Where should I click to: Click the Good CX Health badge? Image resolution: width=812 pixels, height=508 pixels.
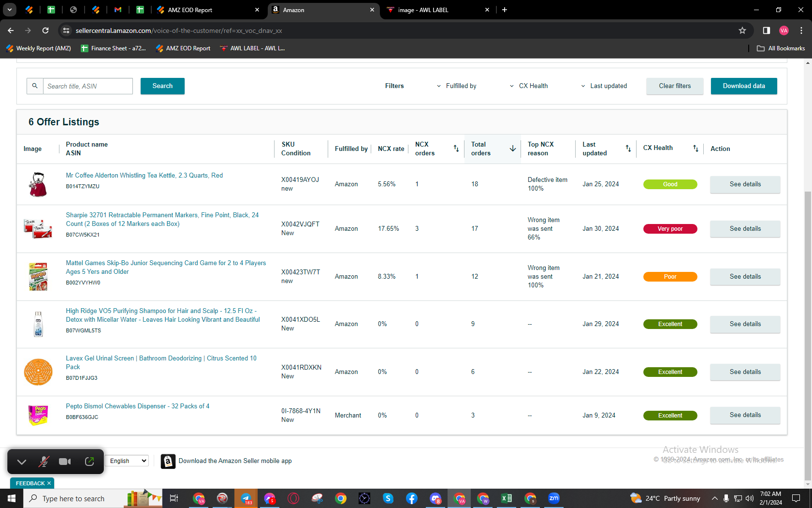[x=670, y=184]
